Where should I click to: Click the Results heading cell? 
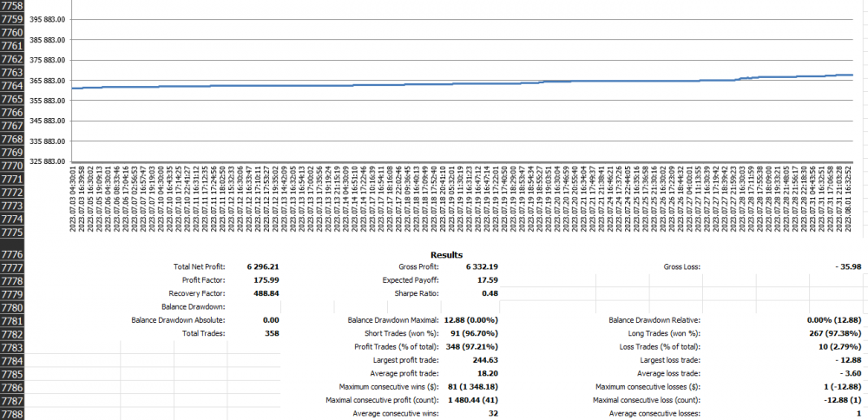[x=446, y=254]
